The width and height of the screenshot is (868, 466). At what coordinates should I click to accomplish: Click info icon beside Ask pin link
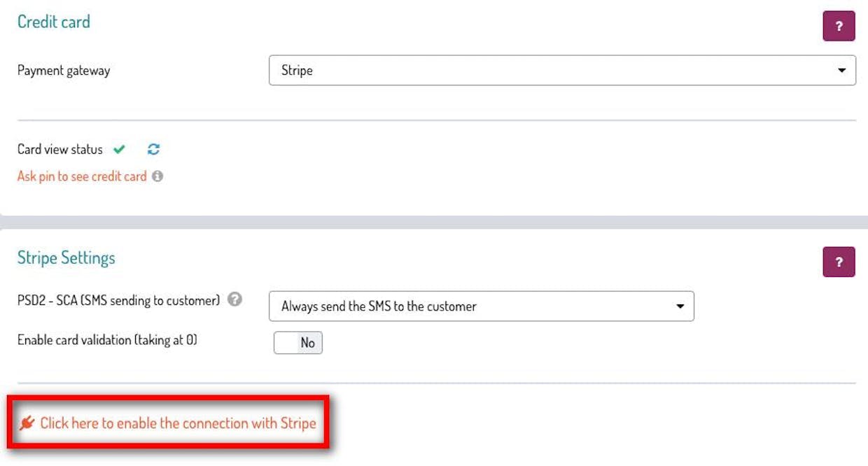[x=157, y=176]
